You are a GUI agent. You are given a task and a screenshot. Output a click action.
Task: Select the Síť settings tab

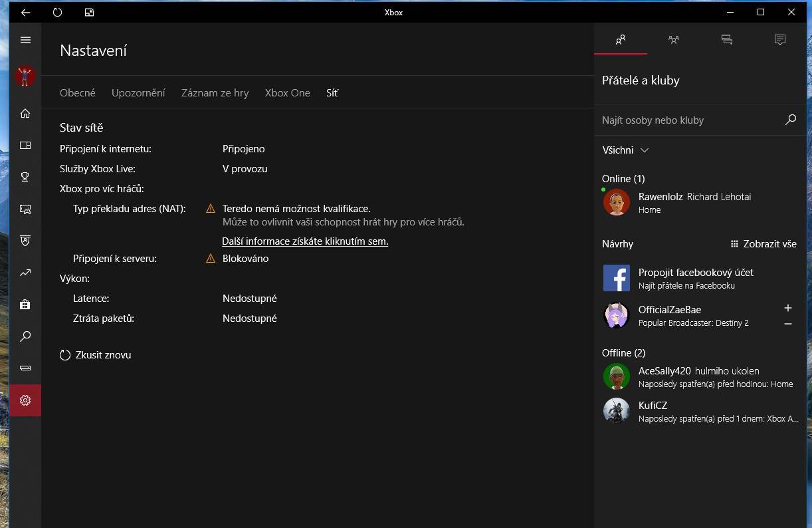point(332,92)
